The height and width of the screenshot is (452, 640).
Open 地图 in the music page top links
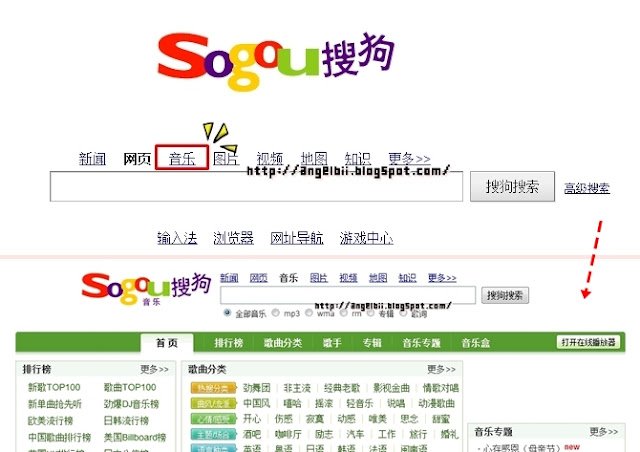click(x=378, y=278)
